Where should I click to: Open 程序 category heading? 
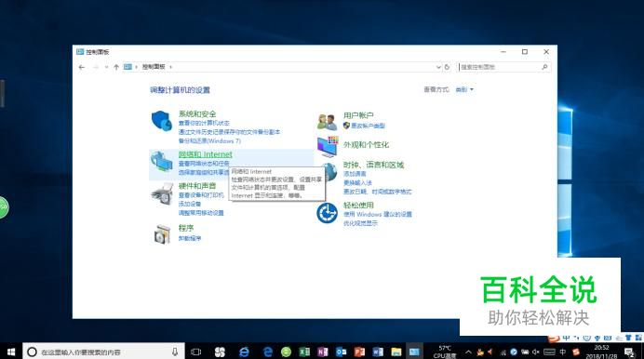click(186, 228)
